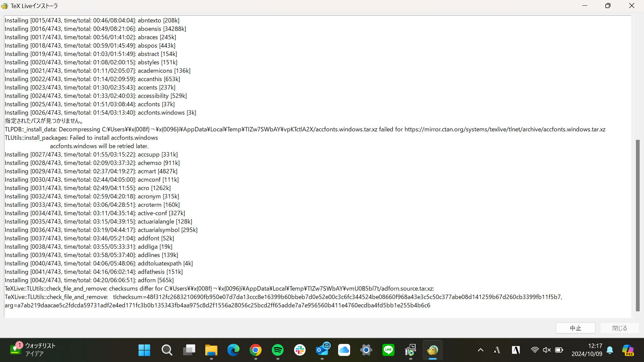Click the log line installing acmart [4827k]
This screenshot has height=362, width=644.
91,171
